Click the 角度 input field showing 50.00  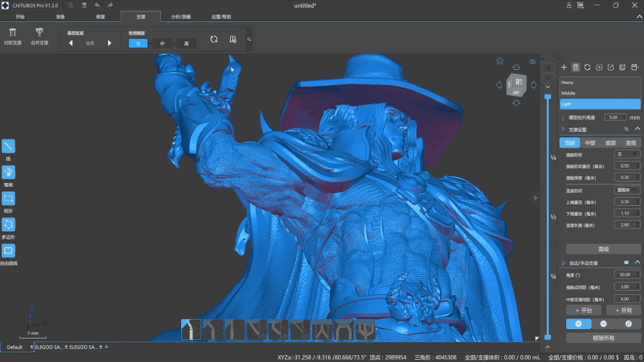[x=627, y=275]
